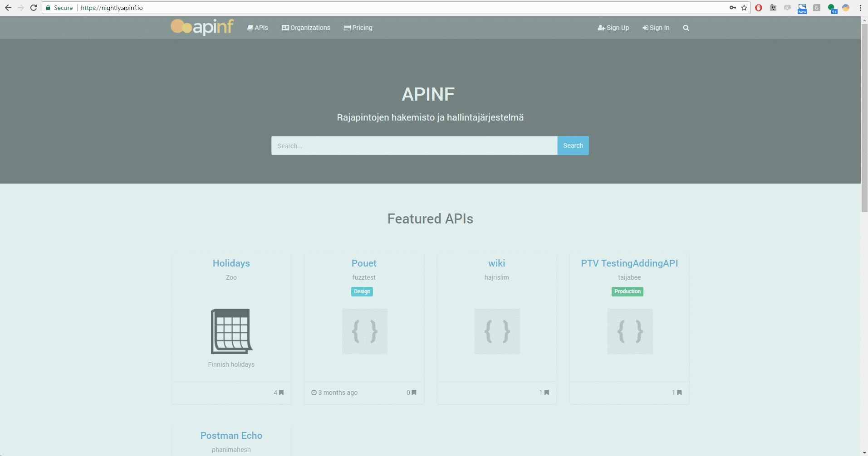The image size is (868, 456).
Task: Click Sign In in the navbar
Action: pos(656,28)
